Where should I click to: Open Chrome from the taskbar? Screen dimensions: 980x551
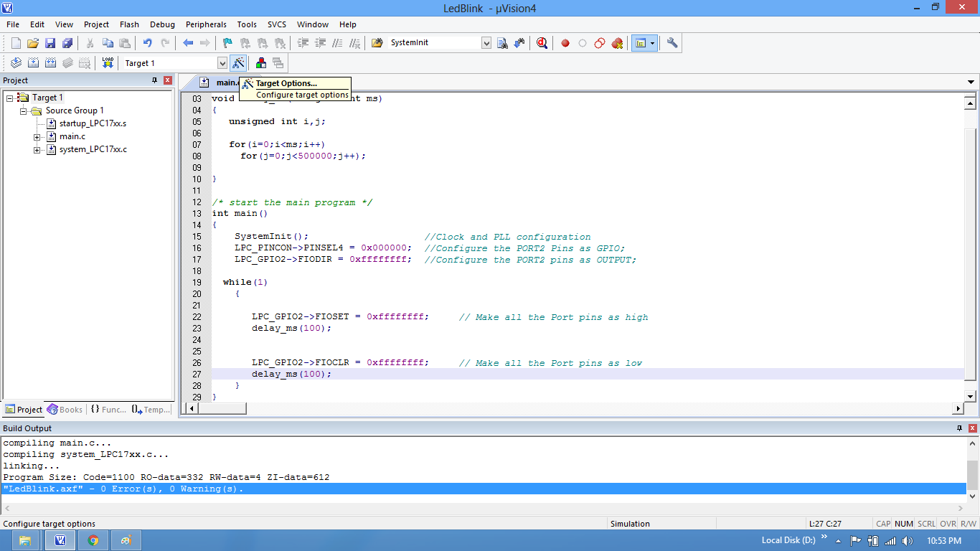click(93, 540)
